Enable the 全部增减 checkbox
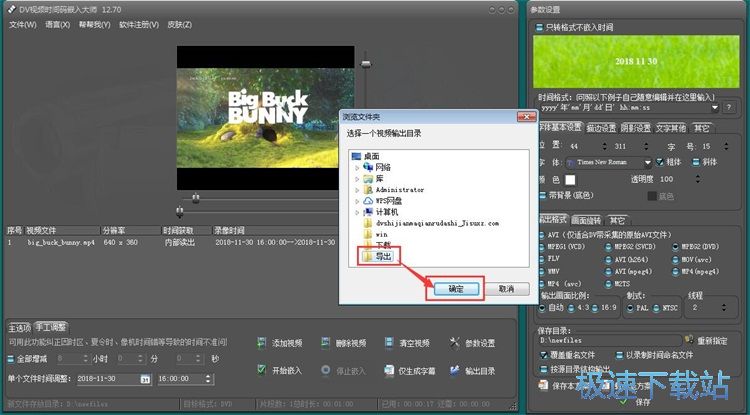This screenshot has width=750, height=415. click(11, 359)
